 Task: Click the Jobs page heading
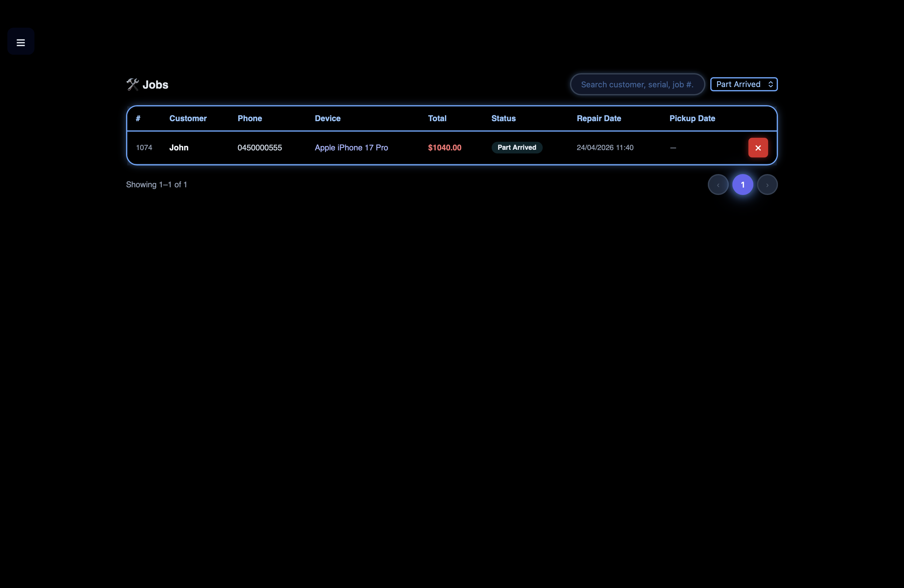click(x=155, y=84)
